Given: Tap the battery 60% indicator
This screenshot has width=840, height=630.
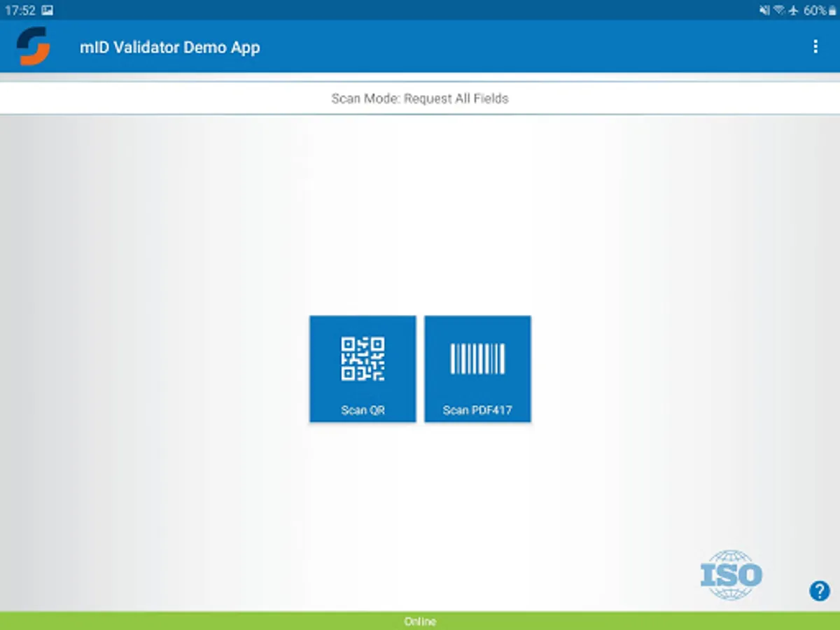Looking at the screenshot, I should [819, 10].
